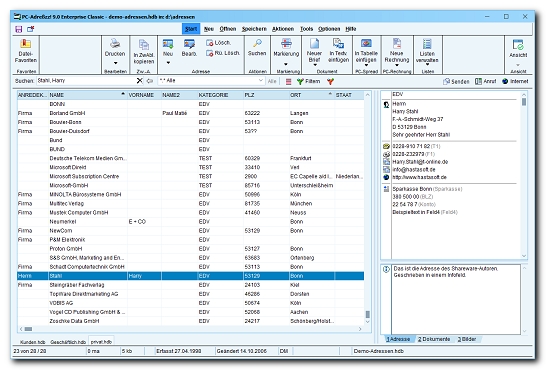Open Suchen magnifier icon
This screenshot has height=370, width=546.
coord(257,44)
